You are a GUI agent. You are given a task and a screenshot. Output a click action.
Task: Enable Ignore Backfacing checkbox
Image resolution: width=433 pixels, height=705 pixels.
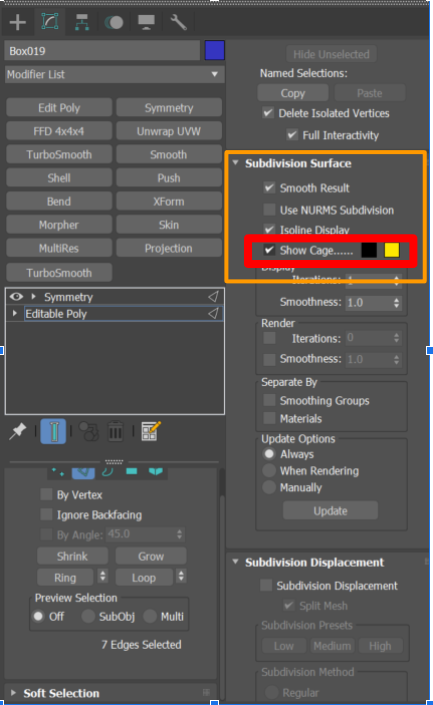tap(46, 514)
